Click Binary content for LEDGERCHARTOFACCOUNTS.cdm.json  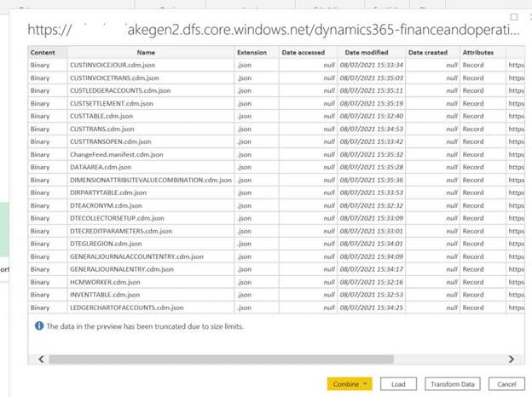(x=40, y=307)
